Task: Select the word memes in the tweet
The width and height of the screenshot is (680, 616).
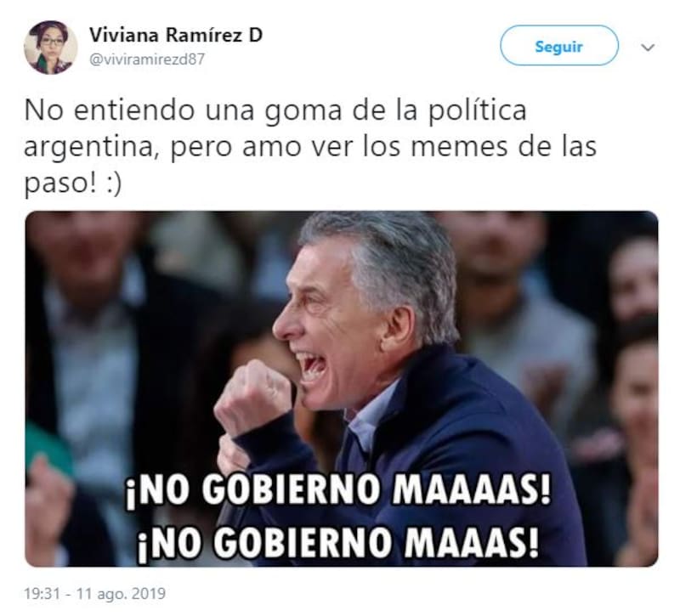Action: tap(460, 146)
